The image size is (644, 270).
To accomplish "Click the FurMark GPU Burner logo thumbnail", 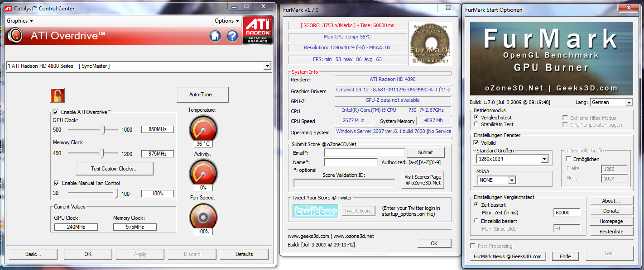I will pos(430,43).
